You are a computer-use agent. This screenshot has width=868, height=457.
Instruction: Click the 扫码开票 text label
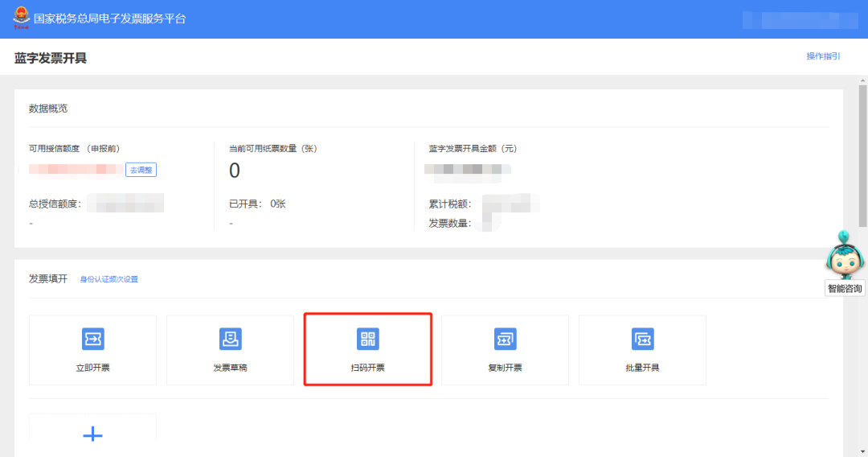(368, 368)
